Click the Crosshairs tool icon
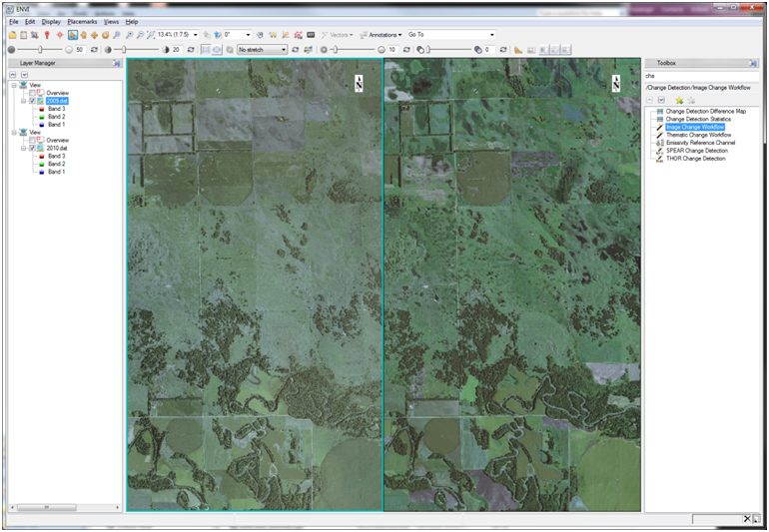 (60, 35)
